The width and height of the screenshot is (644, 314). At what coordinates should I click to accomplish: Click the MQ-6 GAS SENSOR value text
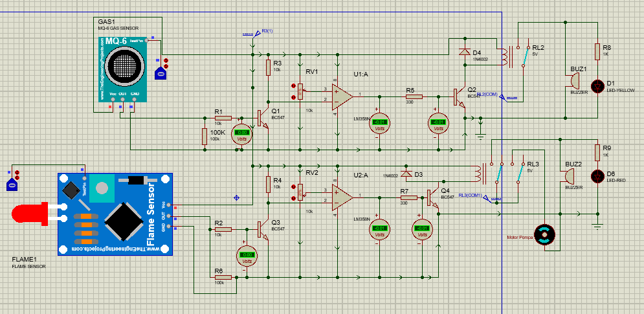coord(118,28)
